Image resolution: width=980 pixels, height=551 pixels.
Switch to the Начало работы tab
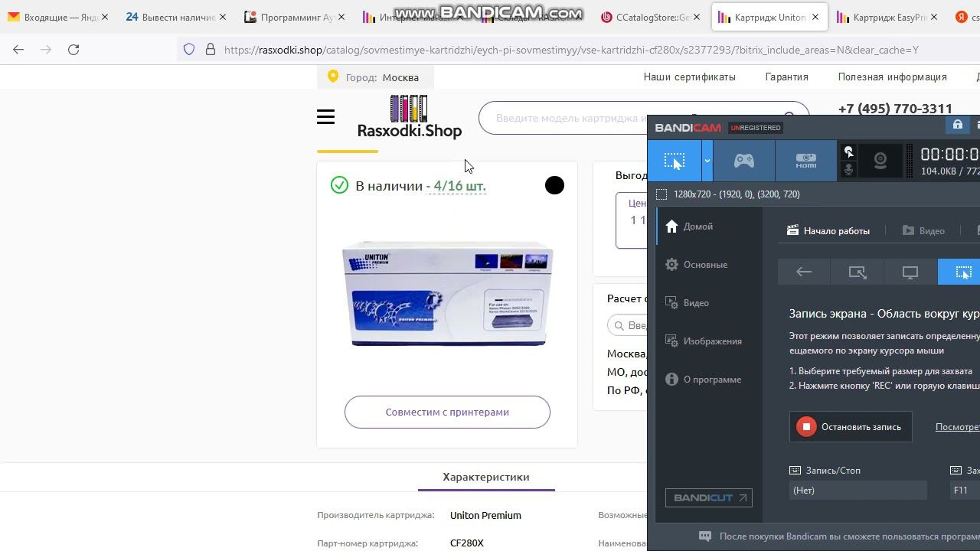click(x=828, y=230)
